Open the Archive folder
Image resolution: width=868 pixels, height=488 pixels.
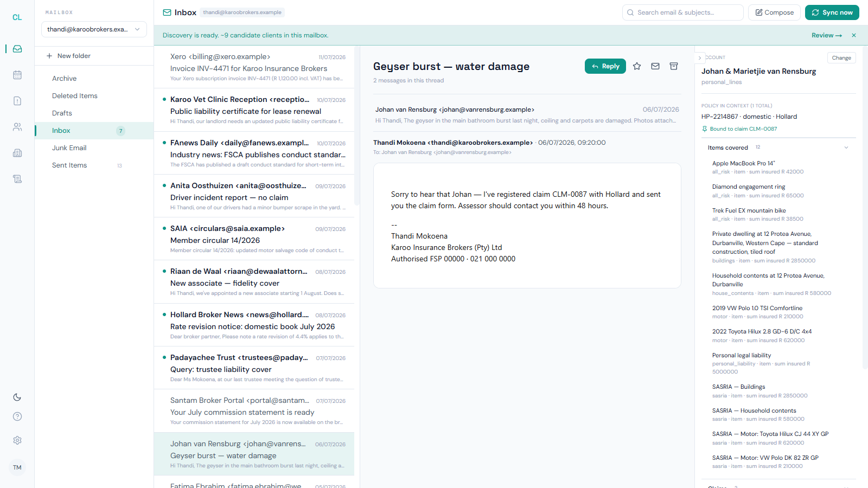94,79
